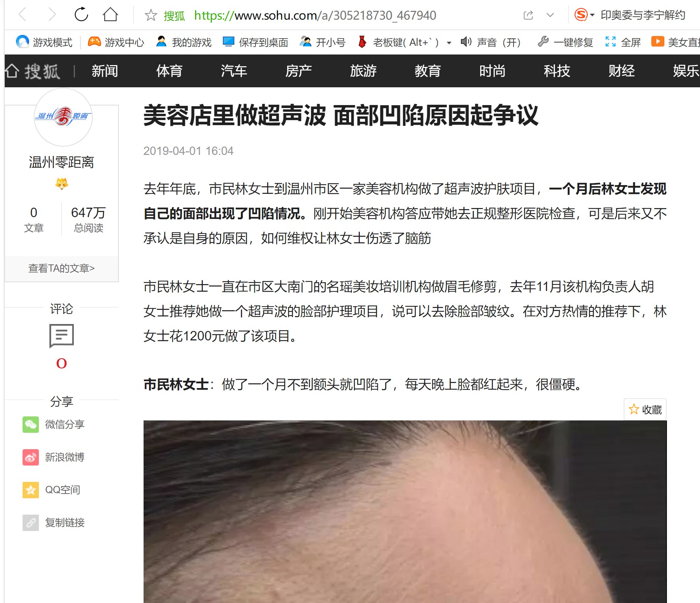Click the browser back arrow
Screen dimensions: 700x603
click(x=23, y=15)
